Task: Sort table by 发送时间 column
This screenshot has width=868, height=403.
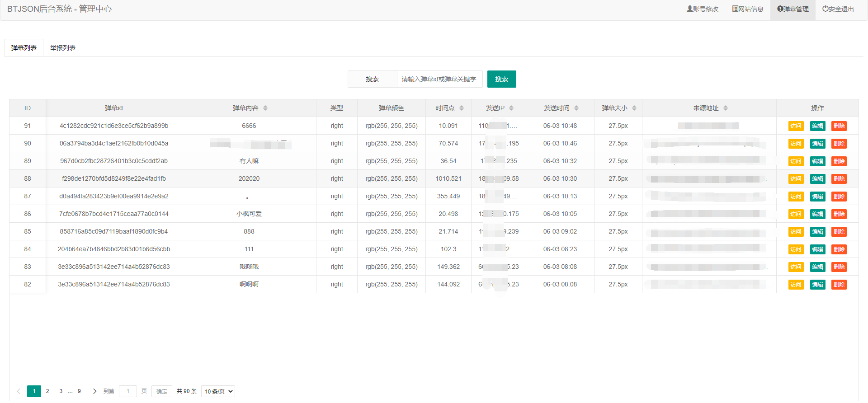Action: pyautogui.click(x=576, y=108)
